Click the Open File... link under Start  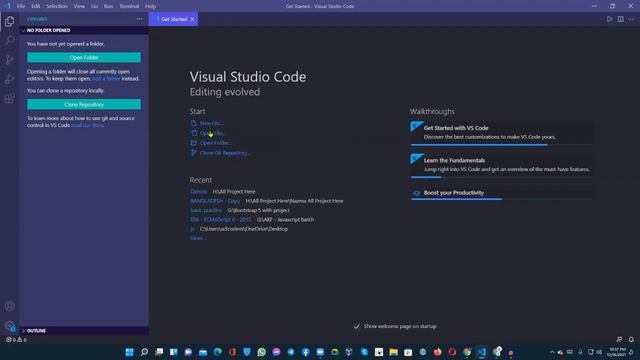click(x=212, y=133)
